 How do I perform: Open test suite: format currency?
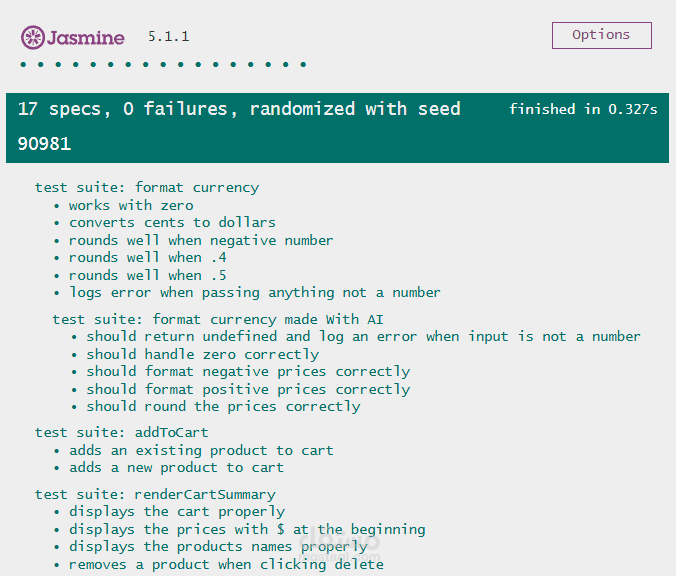[x=147, y=188]
